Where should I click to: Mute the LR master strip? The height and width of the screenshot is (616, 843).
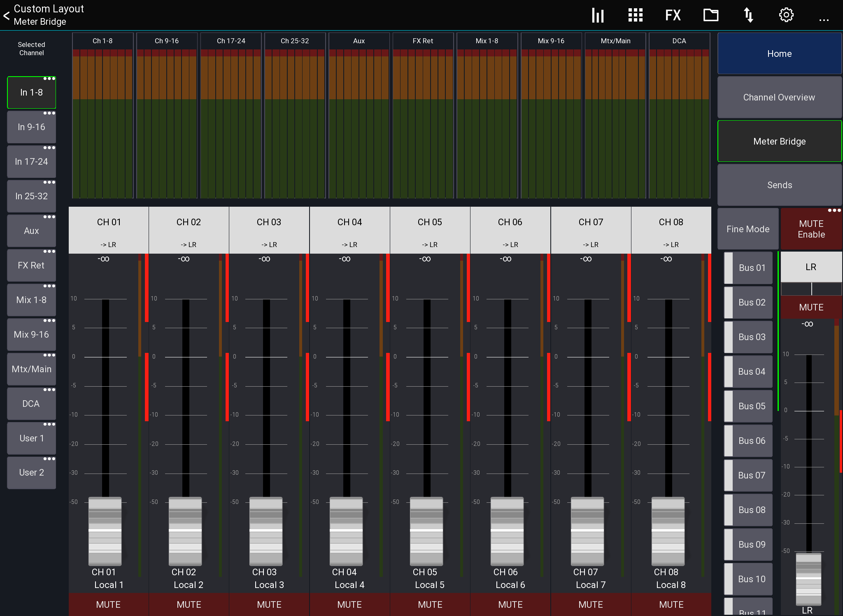coord(810,307)
